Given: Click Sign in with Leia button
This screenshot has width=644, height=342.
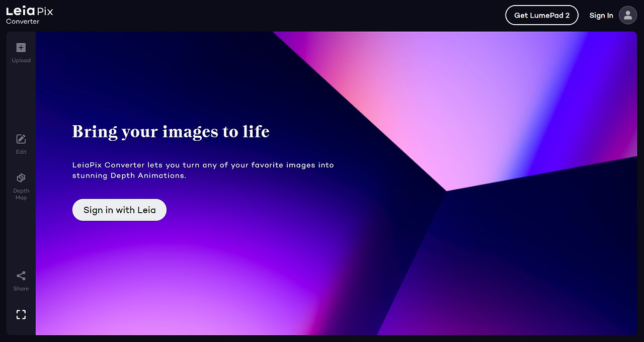Looking at the screenshot, I should click(x=119, y=210).
